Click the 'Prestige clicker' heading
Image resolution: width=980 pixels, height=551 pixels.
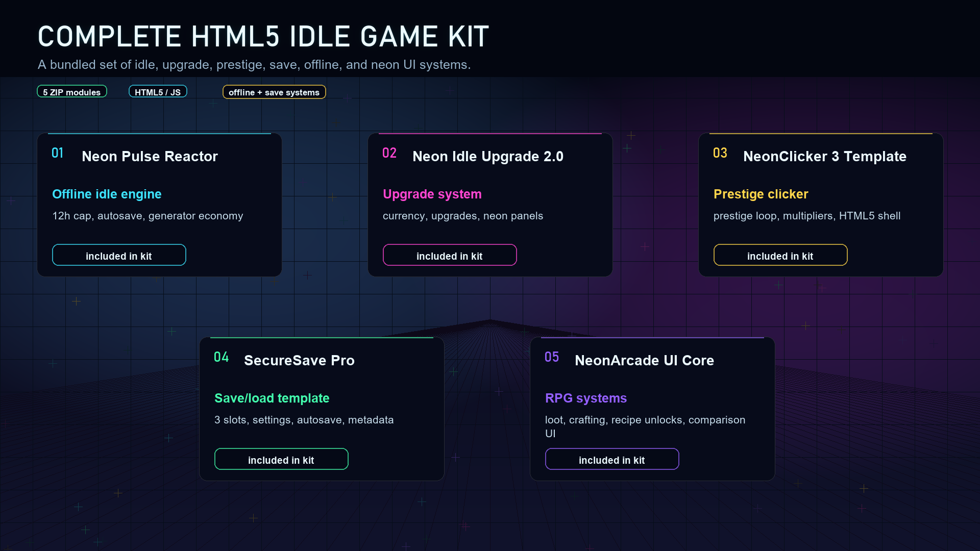pyautogui.click(x=761, y=194)
